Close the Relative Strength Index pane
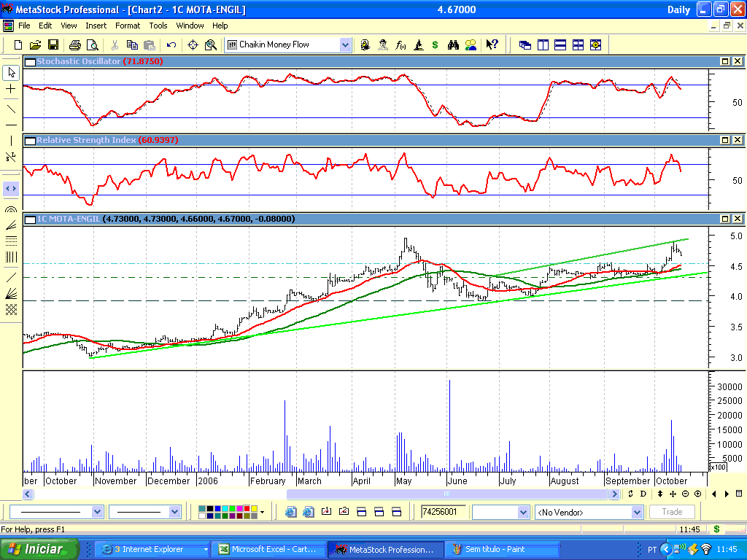The image size is (747, 560). 738,140
